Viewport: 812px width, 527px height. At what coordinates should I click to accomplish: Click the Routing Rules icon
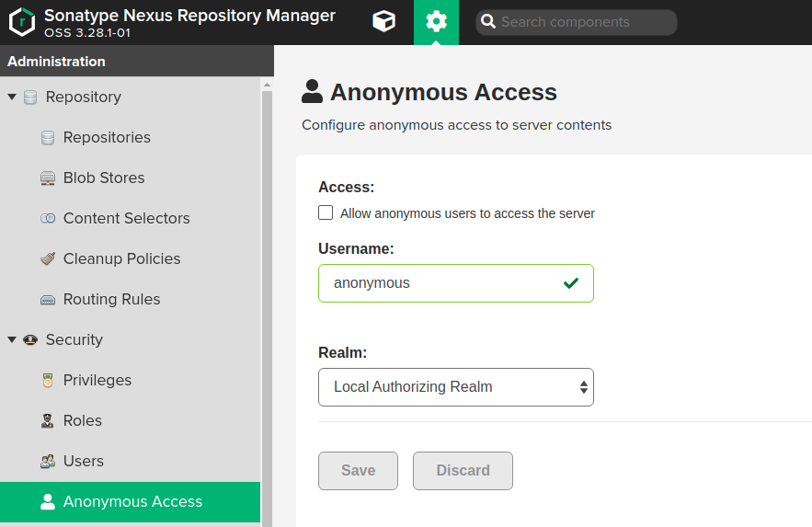coord(48,300)
